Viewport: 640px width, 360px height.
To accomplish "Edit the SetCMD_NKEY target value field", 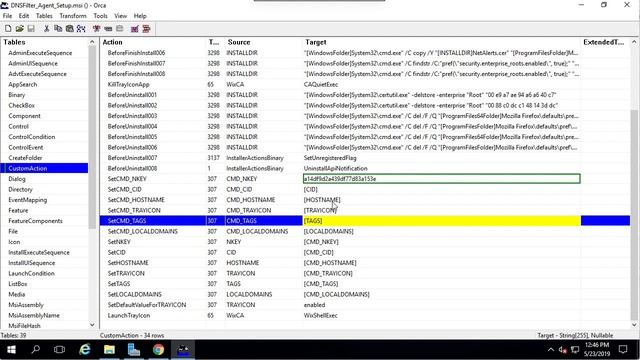I will (x=441, y=179).
